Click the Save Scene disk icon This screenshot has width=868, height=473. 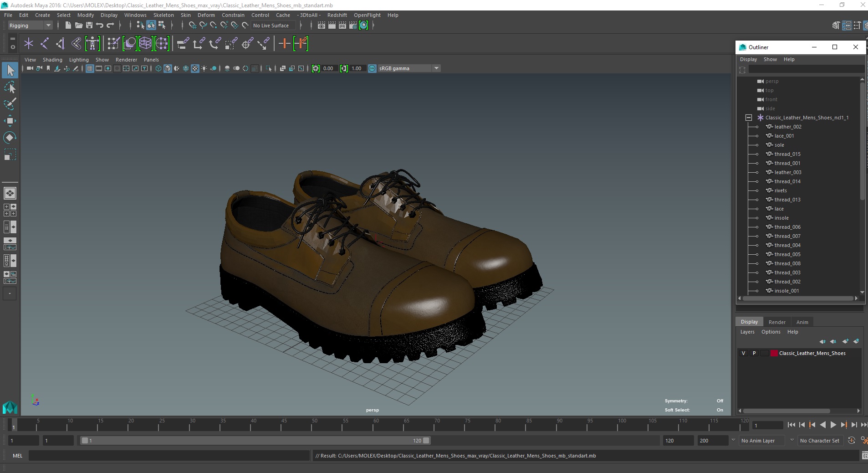point(89,26)
